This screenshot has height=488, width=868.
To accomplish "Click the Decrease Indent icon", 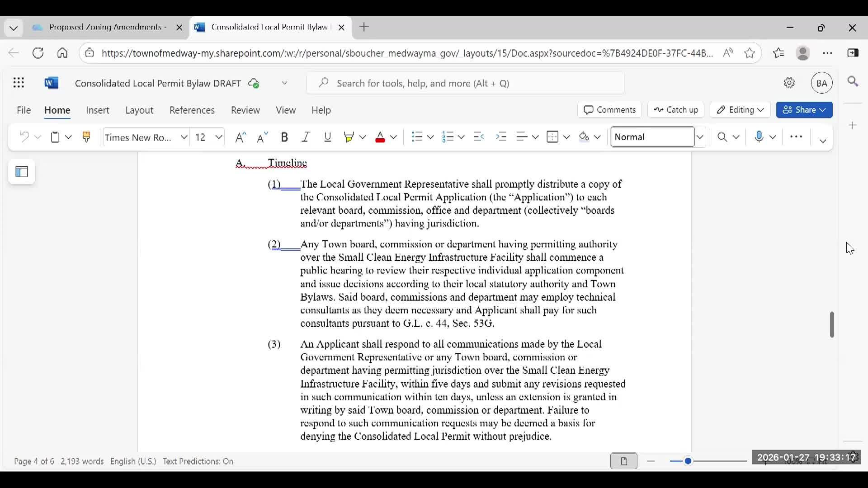I will coord(479,137).
